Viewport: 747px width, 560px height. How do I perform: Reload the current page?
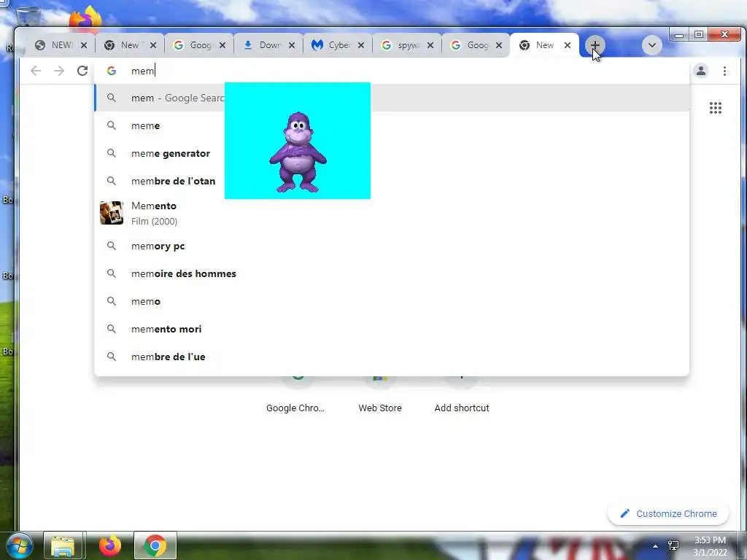coord(82,71)
